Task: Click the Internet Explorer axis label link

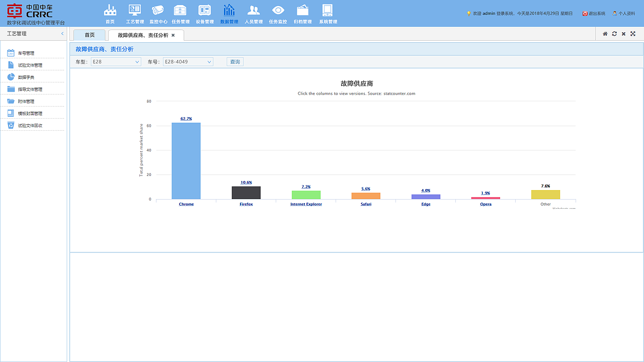Action: 306,204
